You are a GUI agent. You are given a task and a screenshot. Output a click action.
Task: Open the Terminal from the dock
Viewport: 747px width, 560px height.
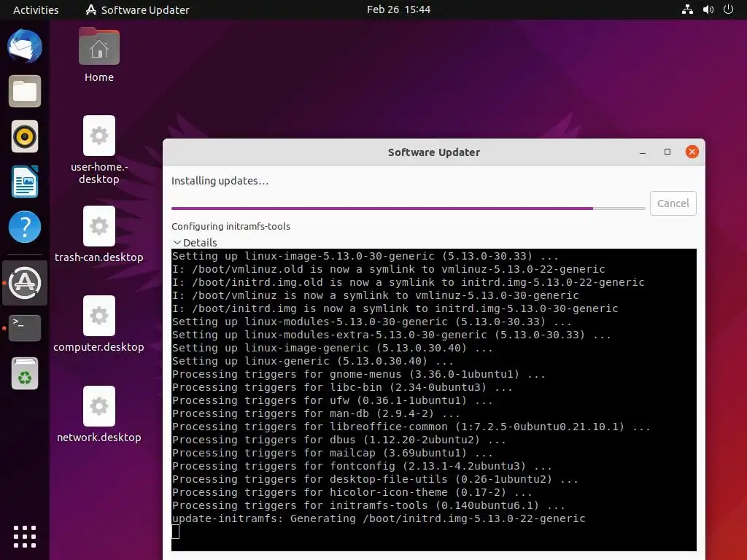tap(25, 328)
